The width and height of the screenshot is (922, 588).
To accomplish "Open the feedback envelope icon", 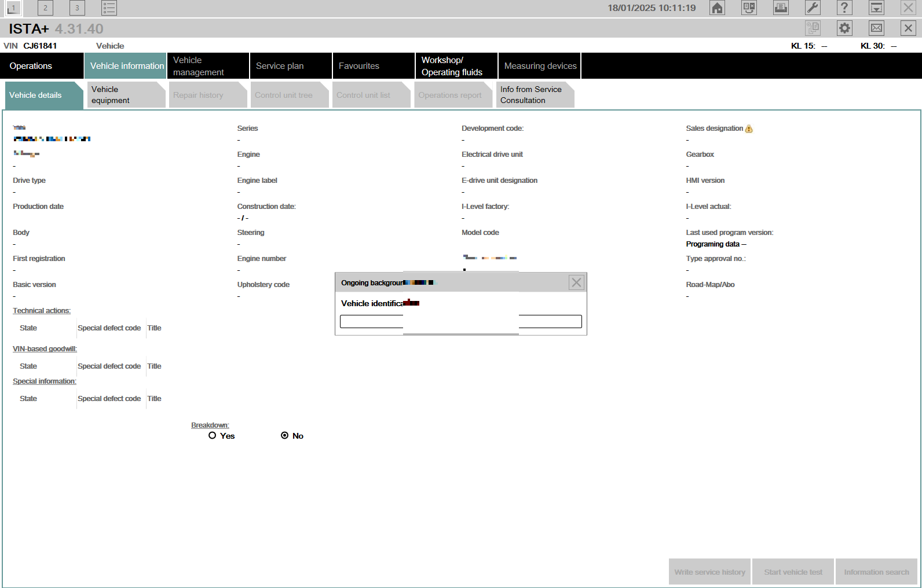I will click(877, 28).
